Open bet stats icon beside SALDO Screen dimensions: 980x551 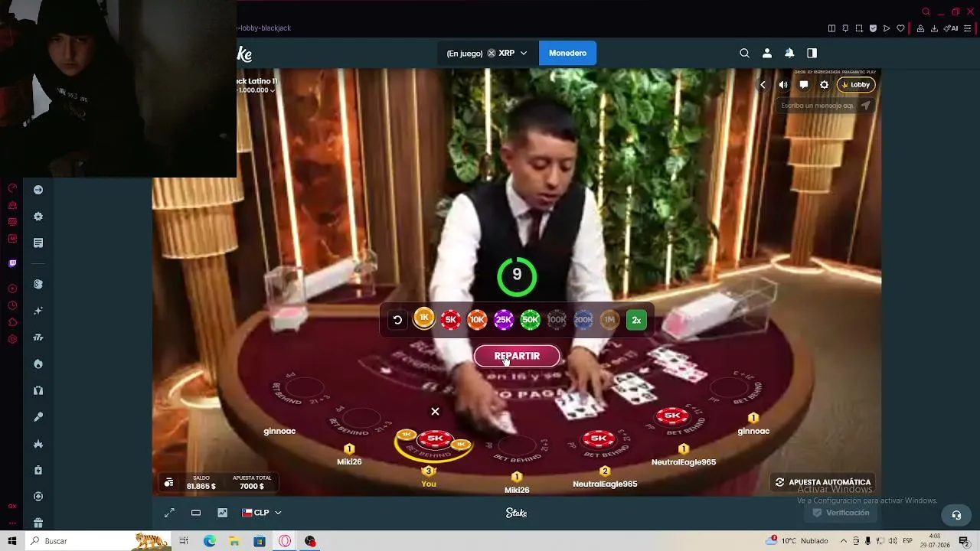point(168,482)
